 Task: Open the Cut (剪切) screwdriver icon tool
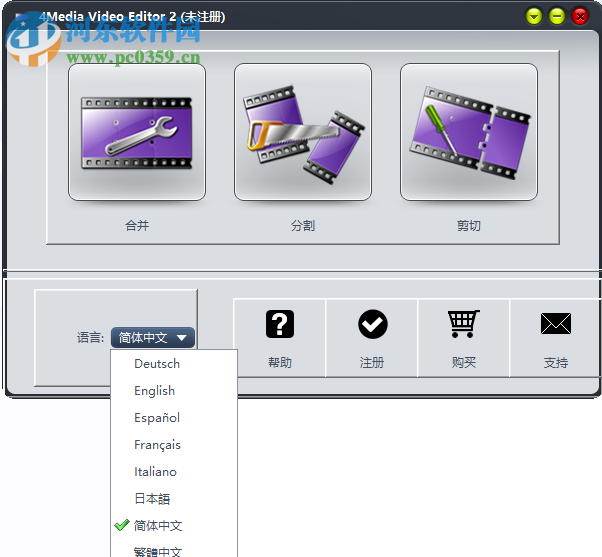pyautogui.click(x=469, y=132)
